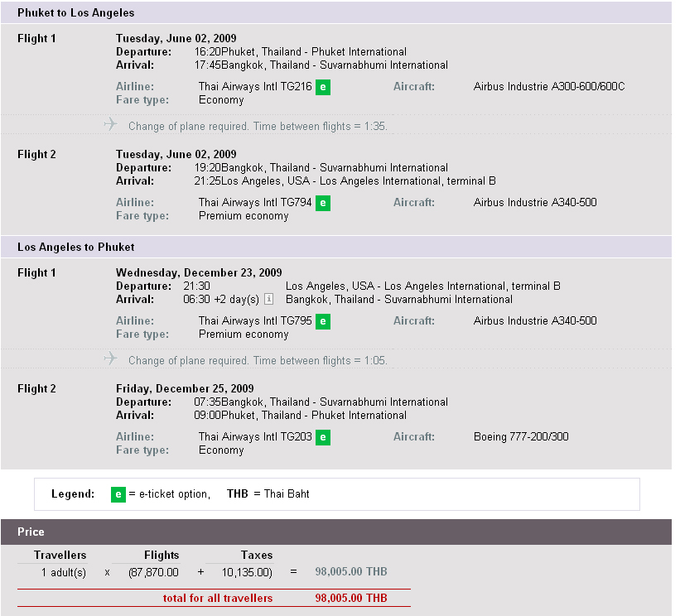The image size is (680, 616).
Task: Click the 07:35 Bangkok departure line
Action: [321, 402]
